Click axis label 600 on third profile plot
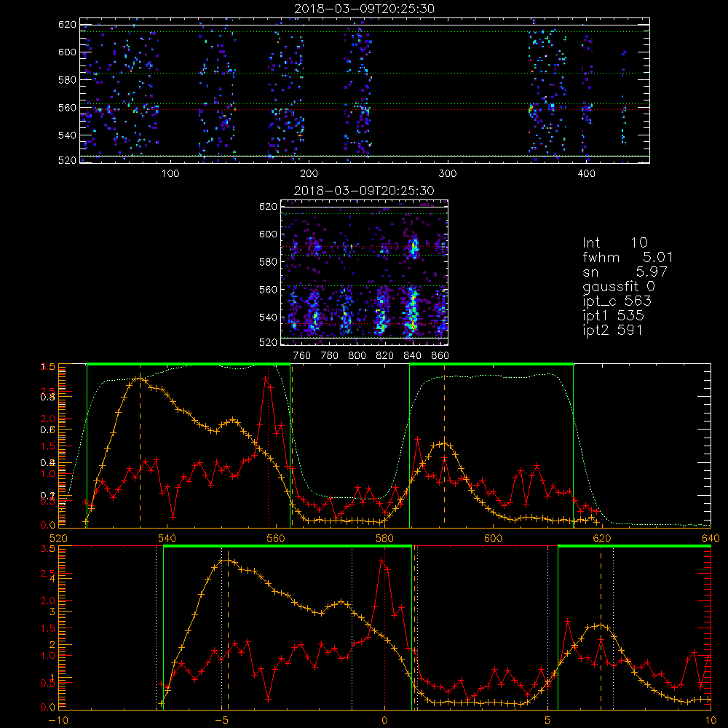 click(x=493, y=539)
